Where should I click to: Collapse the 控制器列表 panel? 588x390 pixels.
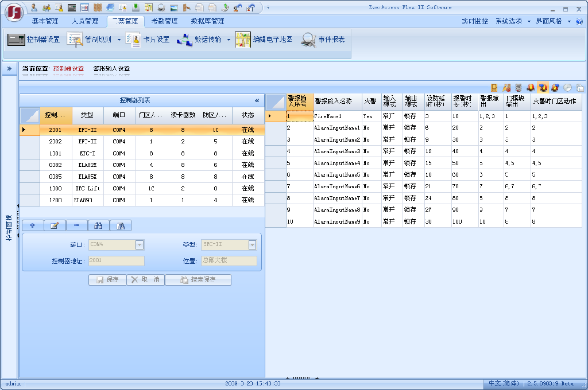pos(257,100)
